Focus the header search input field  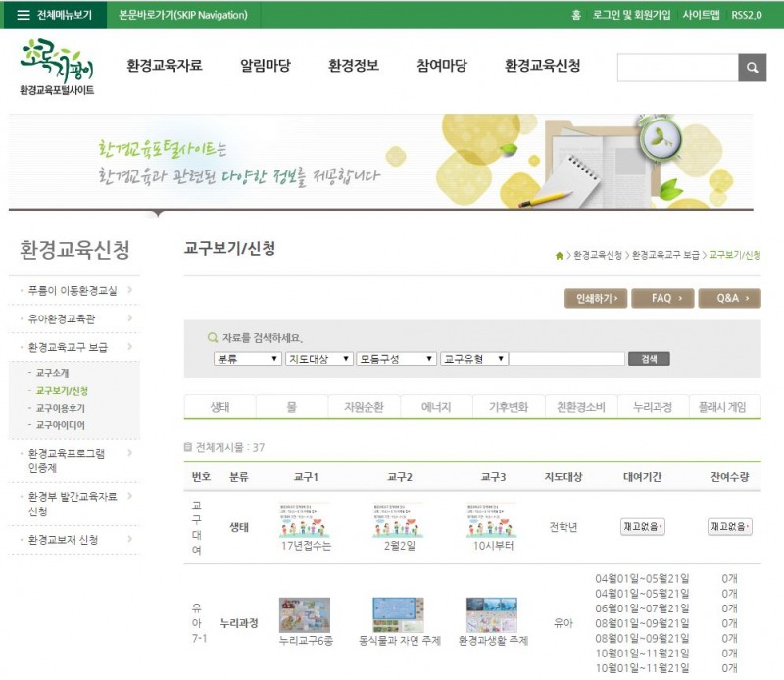point(678,68)
